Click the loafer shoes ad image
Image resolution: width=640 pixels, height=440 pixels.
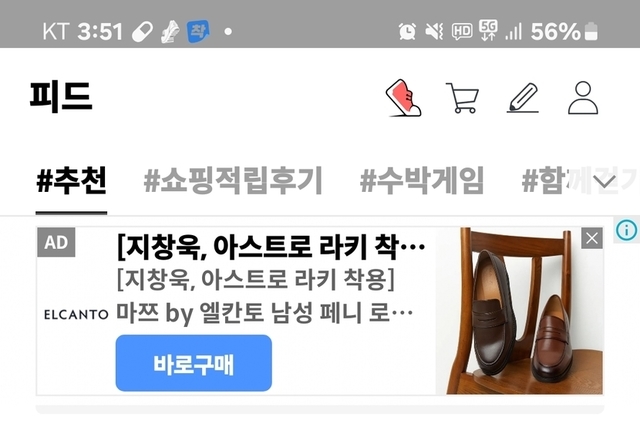[520, 311]
